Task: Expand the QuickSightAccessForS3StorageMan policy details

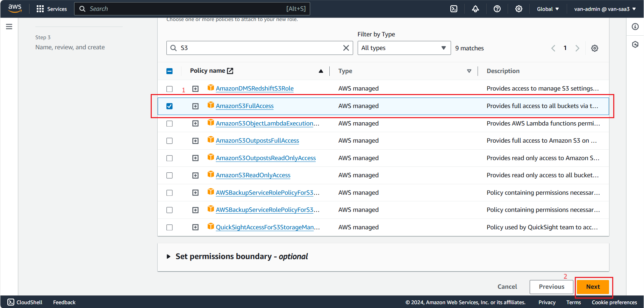Action: click(x=195, y=227)
